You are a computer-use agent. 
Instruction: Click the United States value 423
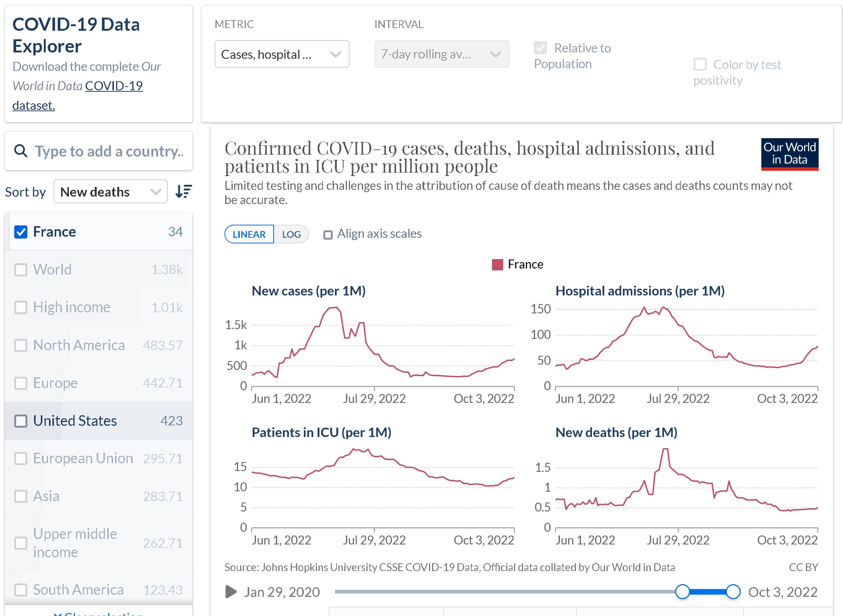point(172,421)
